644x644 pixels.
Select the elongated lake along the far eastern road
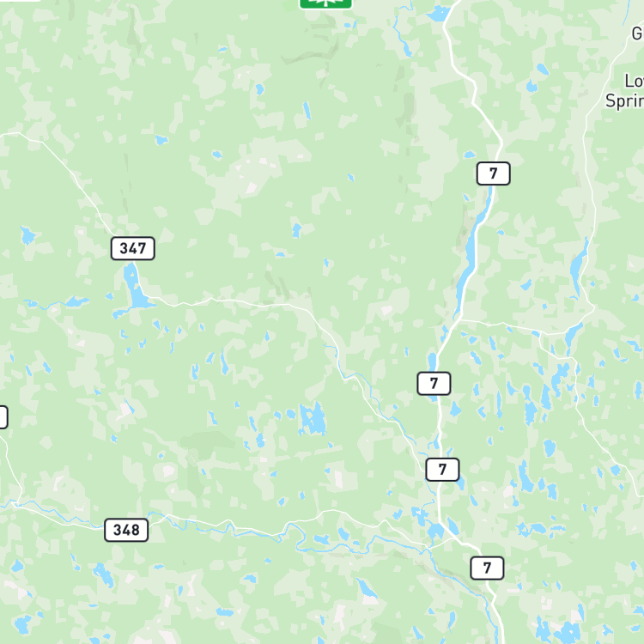click(x=579, y=267)
